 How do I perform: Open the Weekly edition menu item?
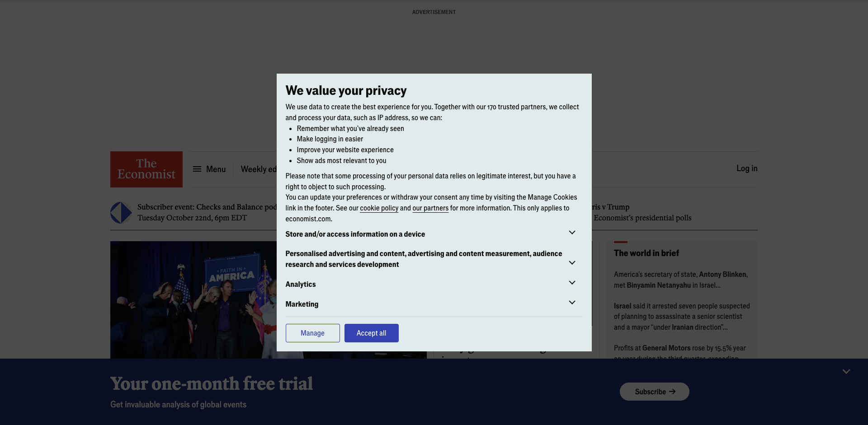coord(259,169)
